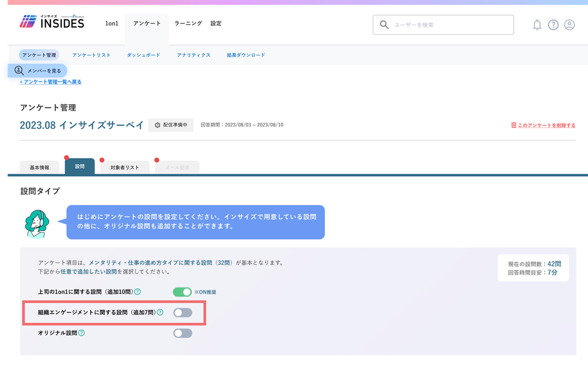Click the アンケート管理 page heading
588x371 pixels.
[48, 108]
